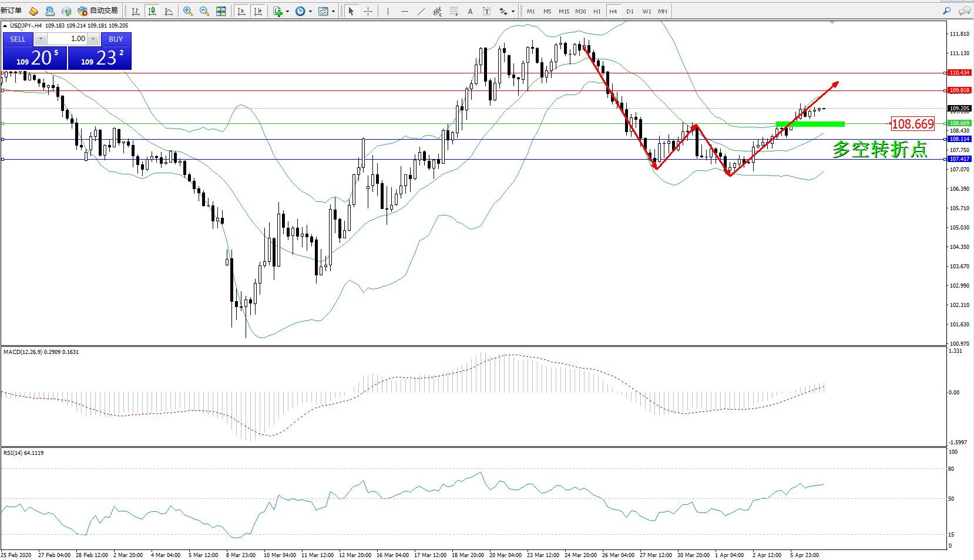Toggle the AutoTrading (自动交易) button
Screen dimensions: 974x560
point(98,11)
